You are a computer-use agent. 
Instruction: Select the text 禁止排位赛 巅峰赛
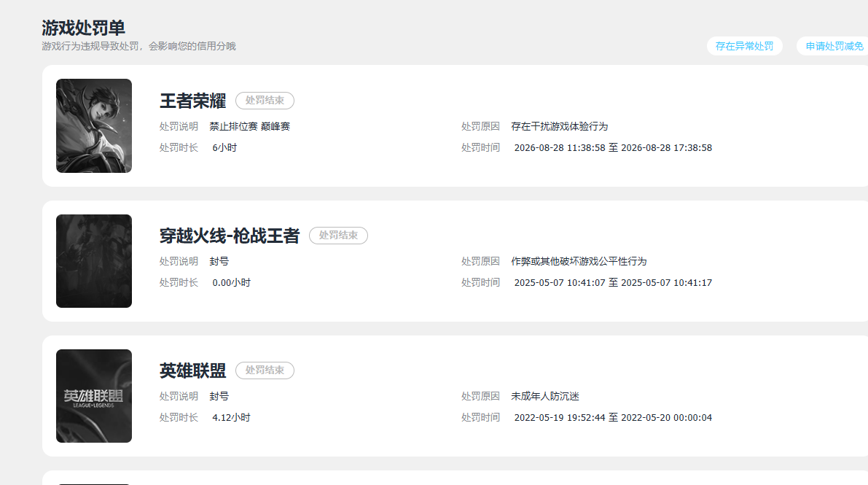coord(250,126)
